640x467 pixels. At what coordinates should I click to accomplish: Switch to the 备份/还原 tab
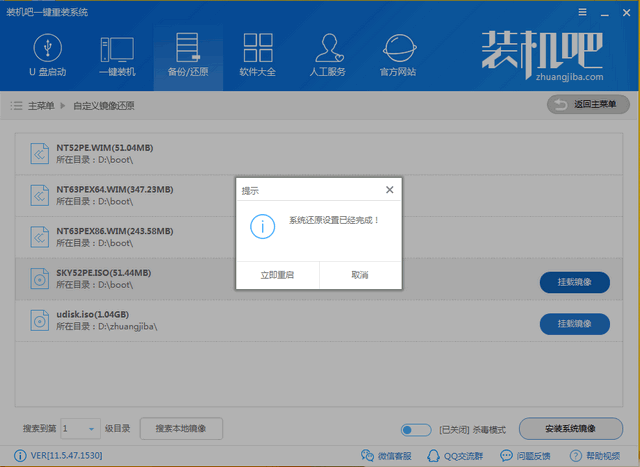tap(188, 56)
